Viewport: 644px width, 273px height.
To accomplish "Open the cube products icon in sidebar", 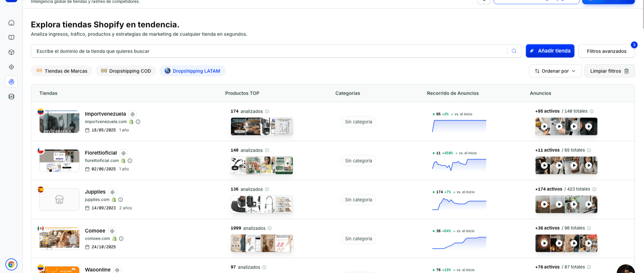I will click(11, 52).
